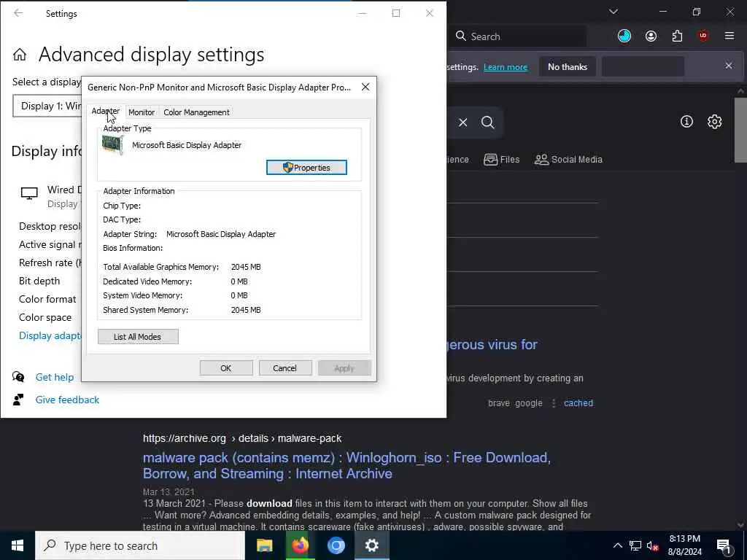Open the cached result link

coord(578,403)
